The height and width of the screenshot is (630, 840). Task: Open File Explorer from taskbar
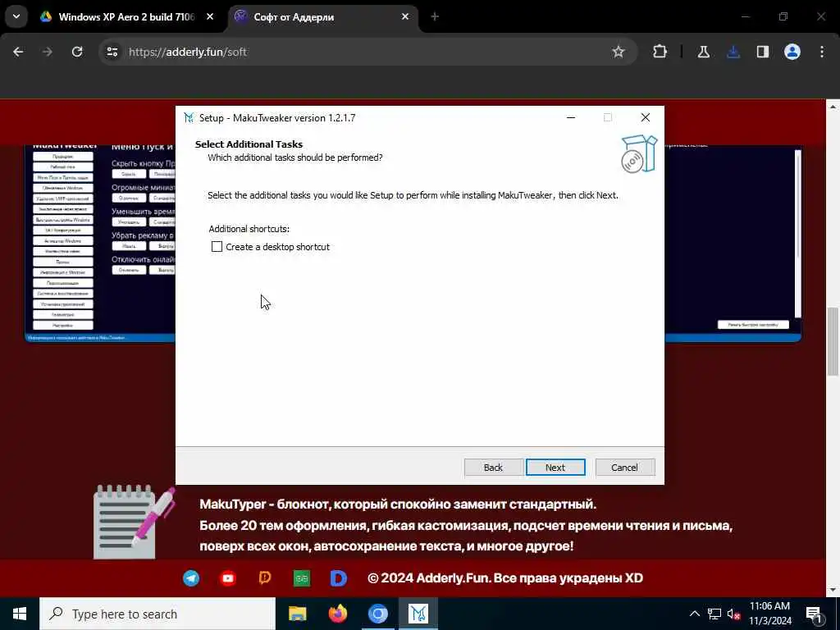tap(297, 614)
